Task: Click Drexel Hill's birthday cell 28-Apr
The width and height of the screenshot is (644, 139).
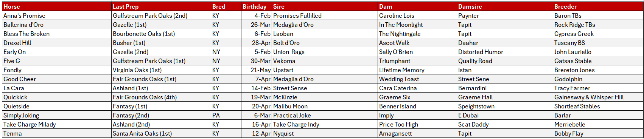Action: 257,43
